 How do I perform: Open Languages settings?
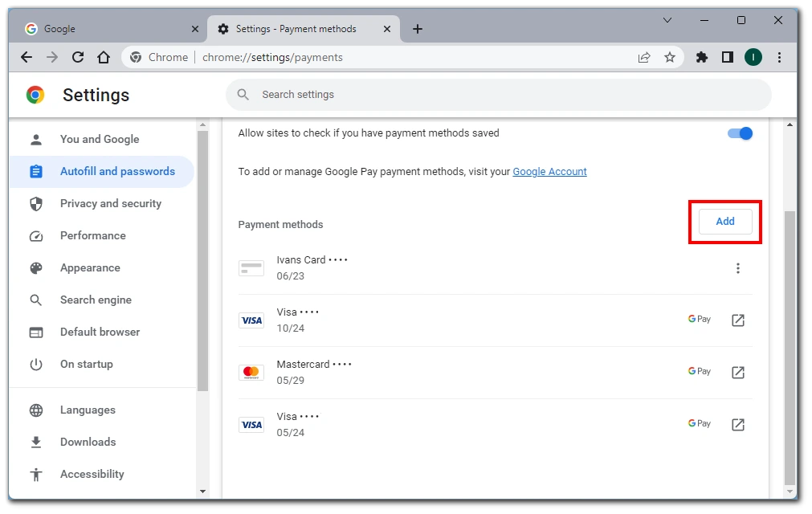pos(102,410)
